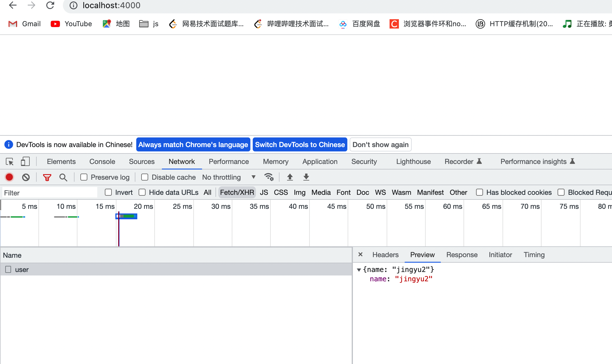Screen dimensions: 612x364
Task: Open the Response tab of the request
Action: (x=462, y=255)
